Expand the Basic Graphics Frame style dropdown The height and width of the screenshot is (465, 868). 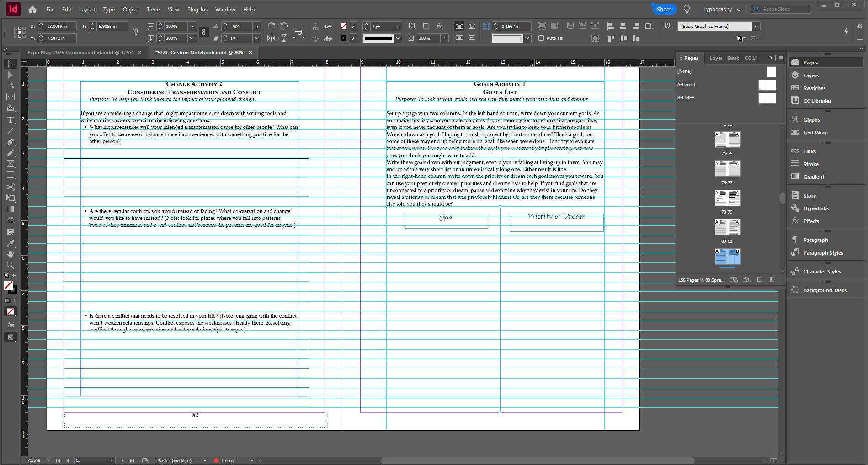[x=756, y=26]
